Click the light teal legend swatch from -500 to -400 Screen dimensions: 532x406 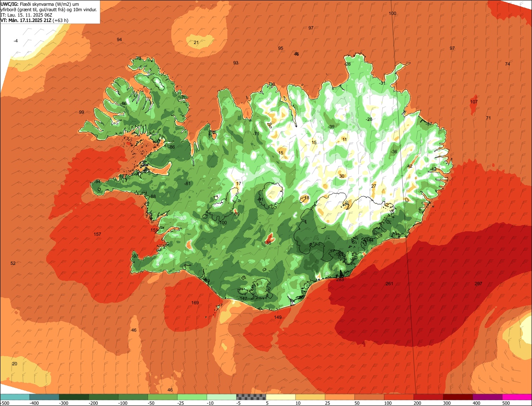tap(15, 397)
